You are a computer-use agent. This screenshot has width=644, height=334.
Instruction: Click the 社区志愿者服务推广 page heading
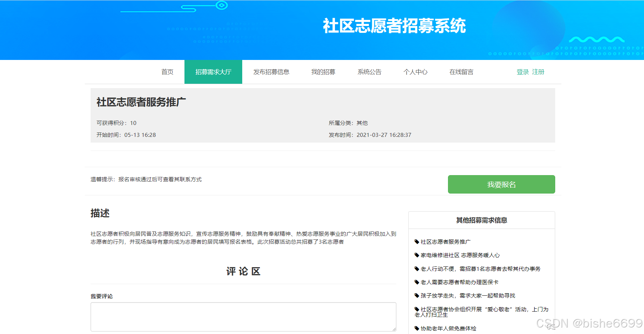141,102
